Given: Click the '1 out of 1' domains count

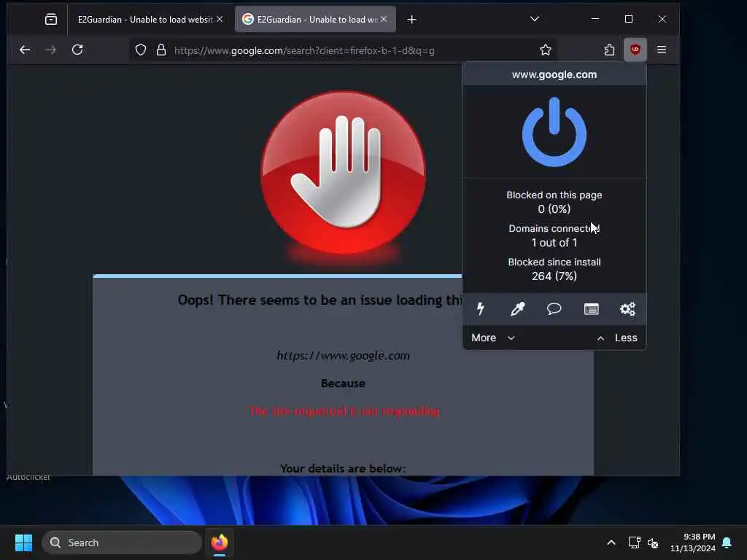Looking at the screenshot, I should point(554,243).
